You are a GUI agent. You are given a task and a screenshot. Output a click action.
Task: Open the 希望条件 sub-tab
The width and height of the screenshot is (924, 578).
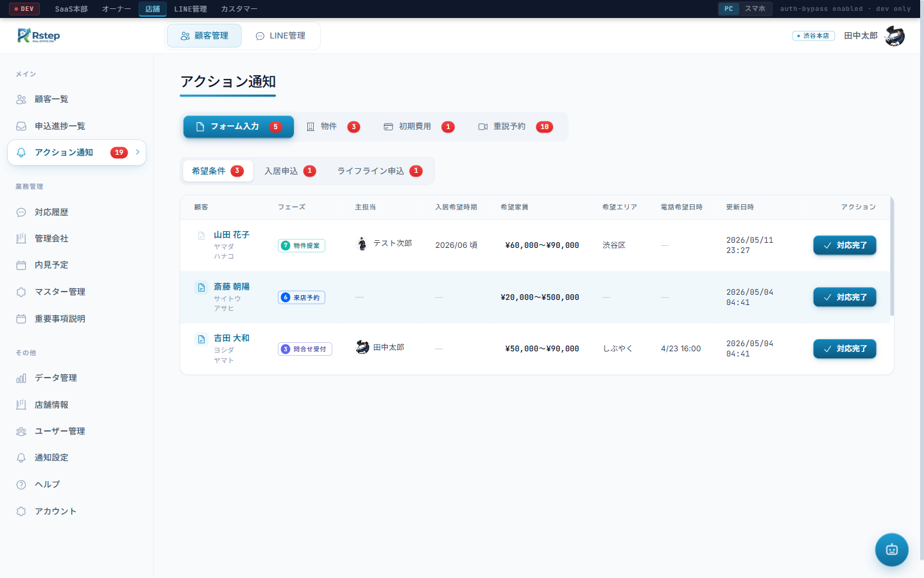tap(218, 171)
